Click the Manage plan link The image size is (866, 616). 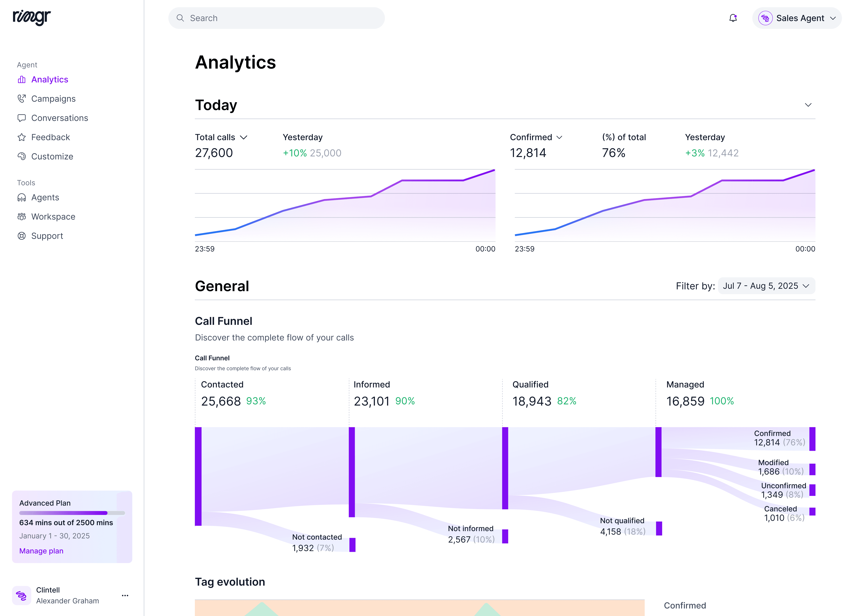point(41,551)
